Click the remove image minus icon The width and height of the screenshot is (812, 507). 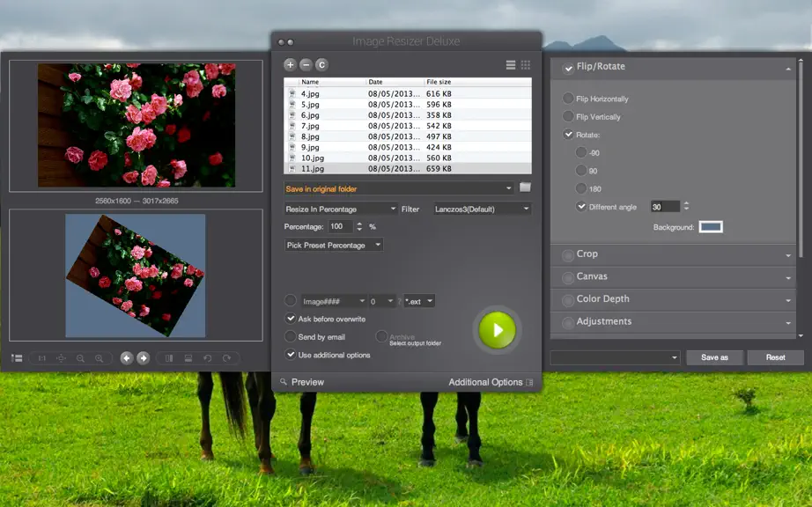click(306, 64)
